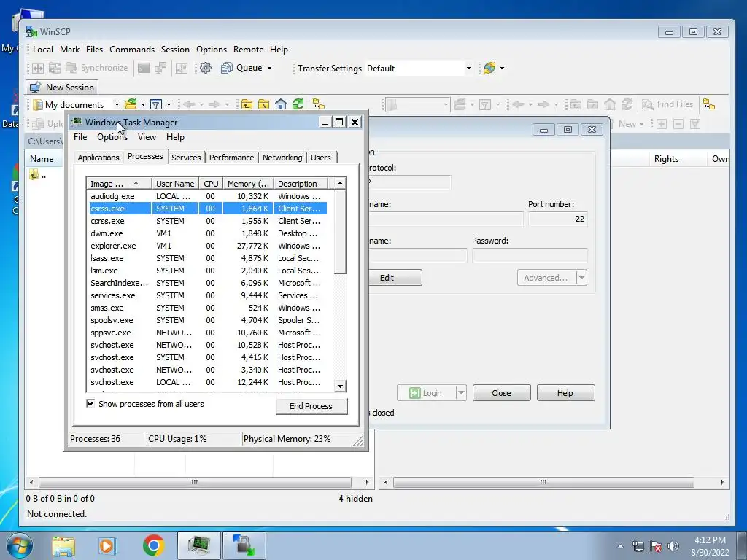Click the process list scroll down arrow
The image size is (747, 560).
[x=340, y=386]
